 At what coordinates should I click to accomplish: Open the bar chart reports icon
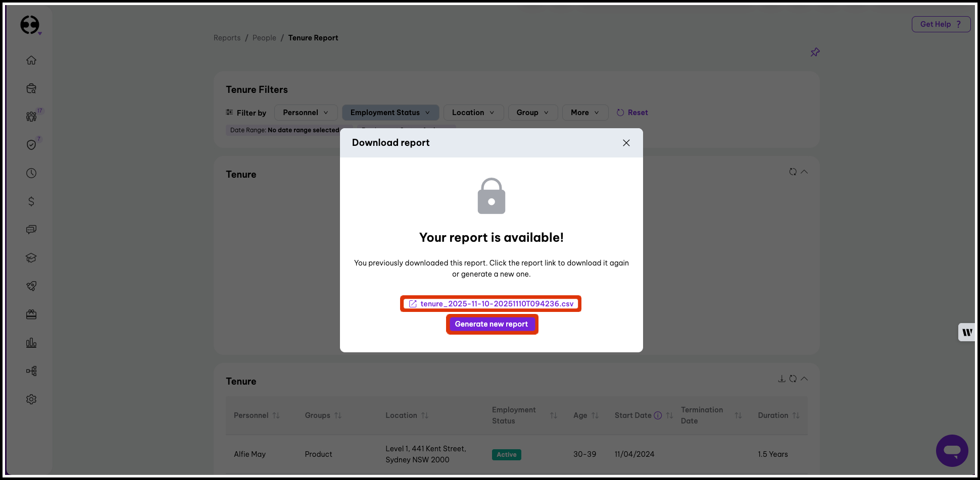point(31,343)
